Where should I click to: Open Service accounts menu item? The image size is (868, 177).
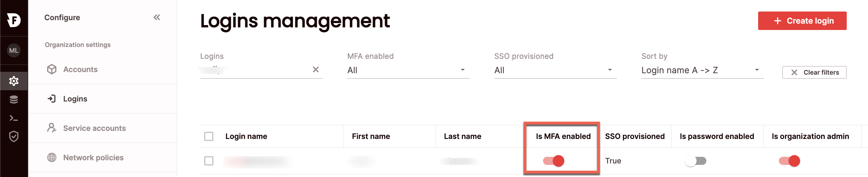coord(94,128)
